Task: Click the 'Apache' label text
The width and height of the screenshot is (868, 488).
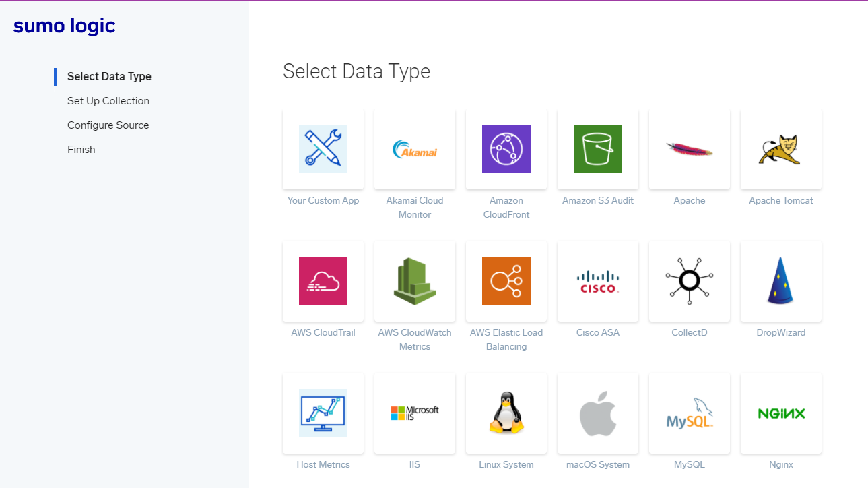Action: click(690, 200)
